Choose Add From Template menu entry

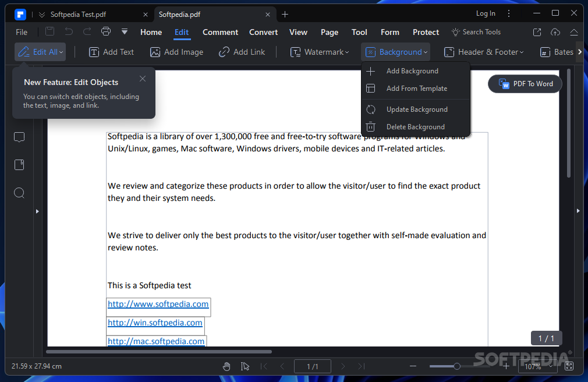pyautogui.click(x=416, y=89)
